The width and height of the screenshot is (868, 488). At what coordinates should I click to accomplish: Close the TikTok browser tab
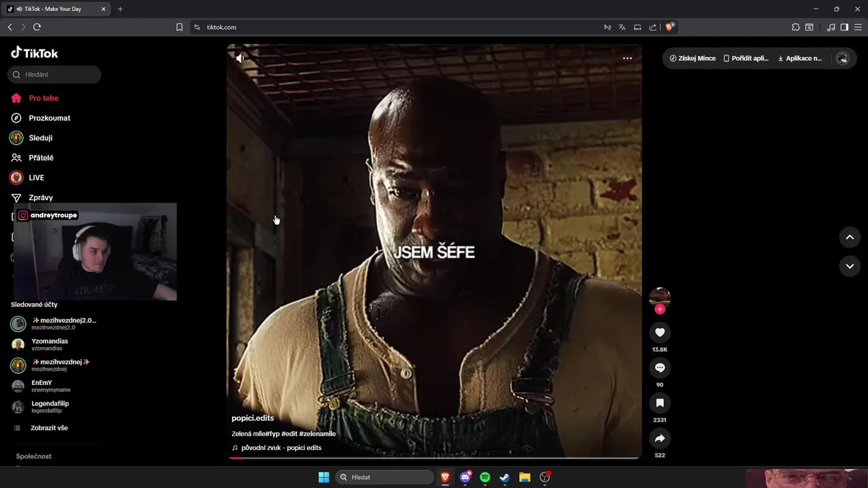tap(103, 9)
